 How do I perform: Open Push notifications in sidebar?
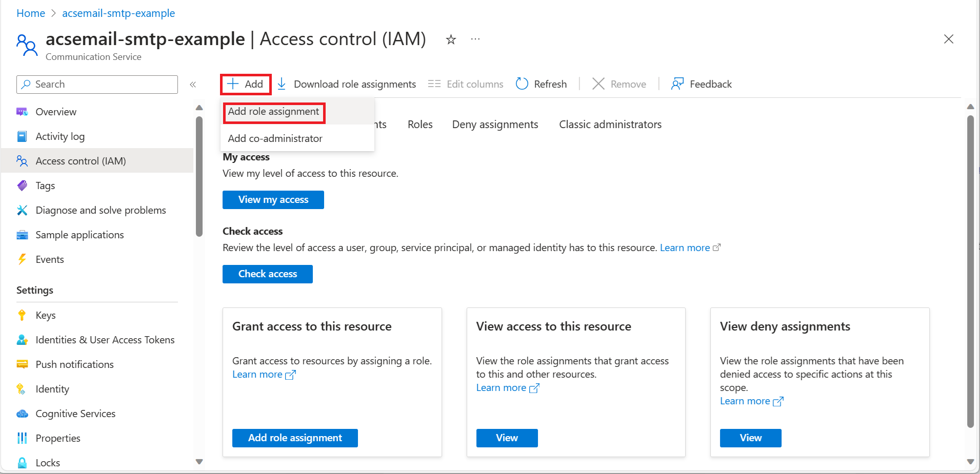click(x=74, y=364)
